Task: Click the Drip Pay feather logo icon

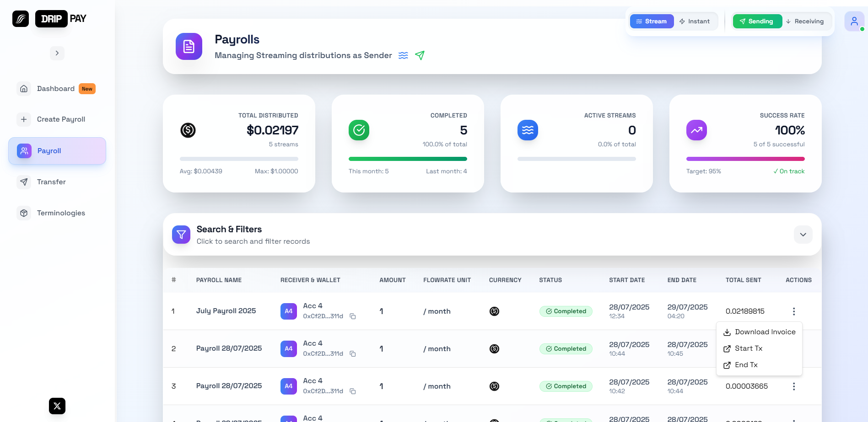Action: (21, 19)
